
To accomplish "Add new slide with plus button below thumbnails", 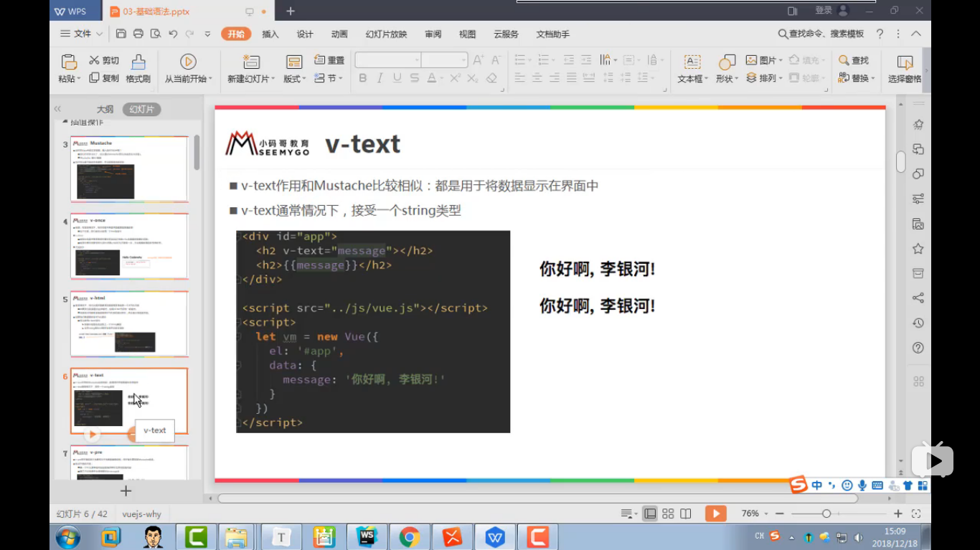I will [x=126, y=491].
